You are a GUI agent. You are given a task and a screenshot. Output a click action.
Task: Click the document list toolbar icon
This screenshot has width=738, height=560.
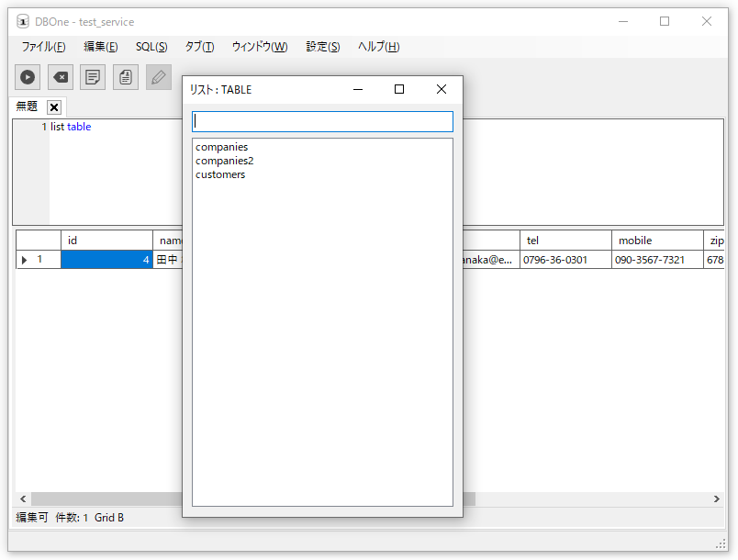pyautogui.click(x=126, y=78)
